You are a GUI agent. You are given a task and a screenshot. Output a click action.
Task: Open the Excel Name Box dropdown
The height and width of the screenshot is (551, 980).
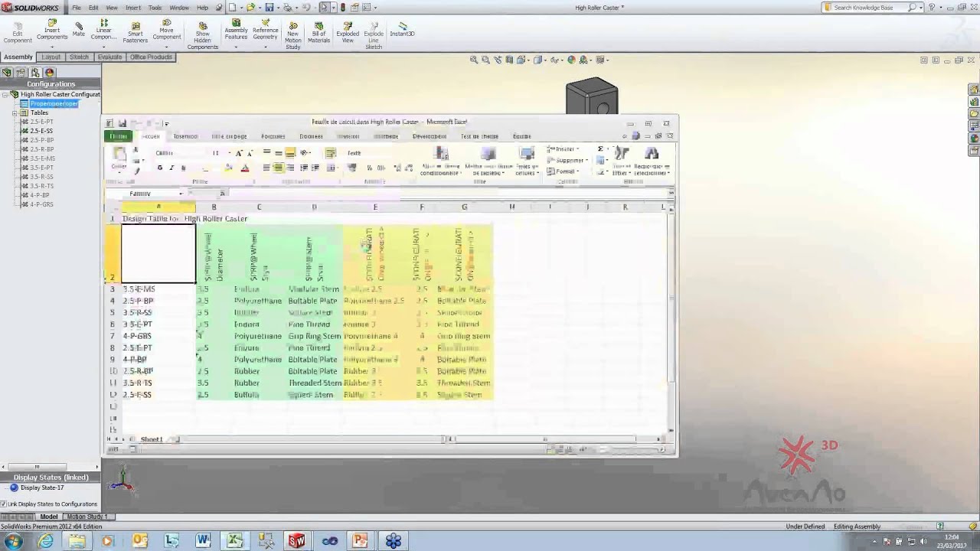point(181,194)
